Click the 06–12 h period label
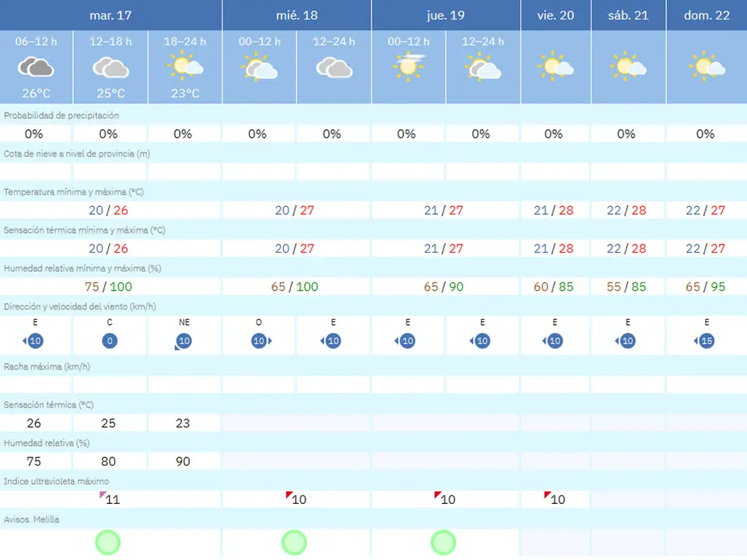 [x=36, y=41]
